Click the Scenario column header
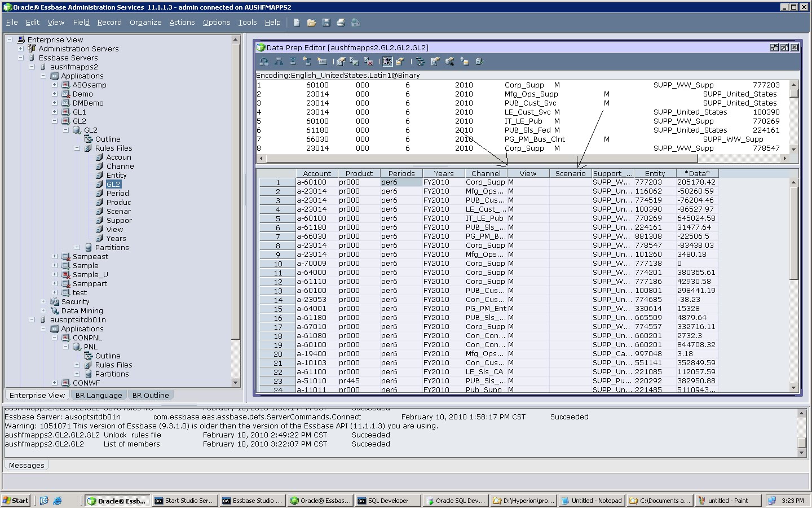 (570, 173)
